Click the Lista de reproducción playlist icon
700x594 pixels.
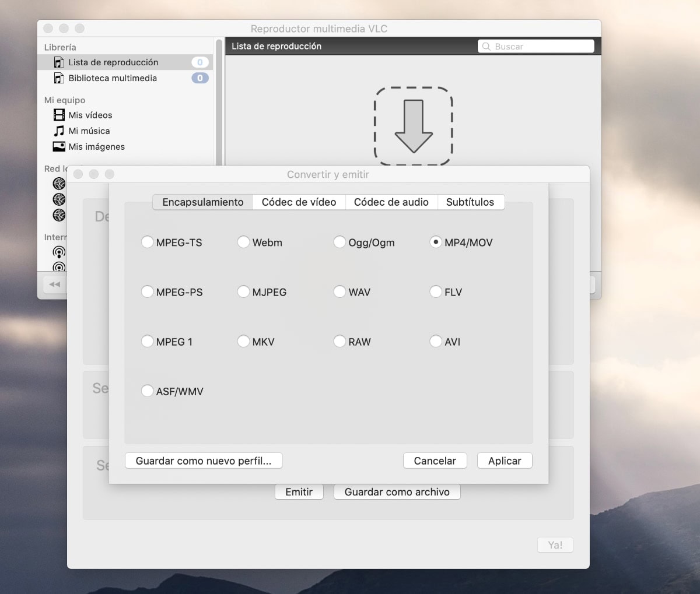pyautogui.click(x=59, y=62)
